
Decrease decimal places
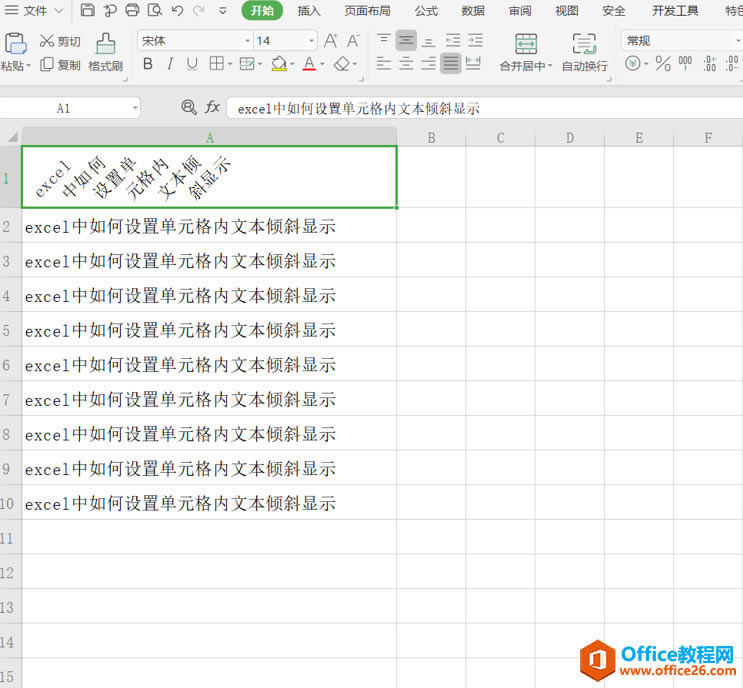coord(732,63)
